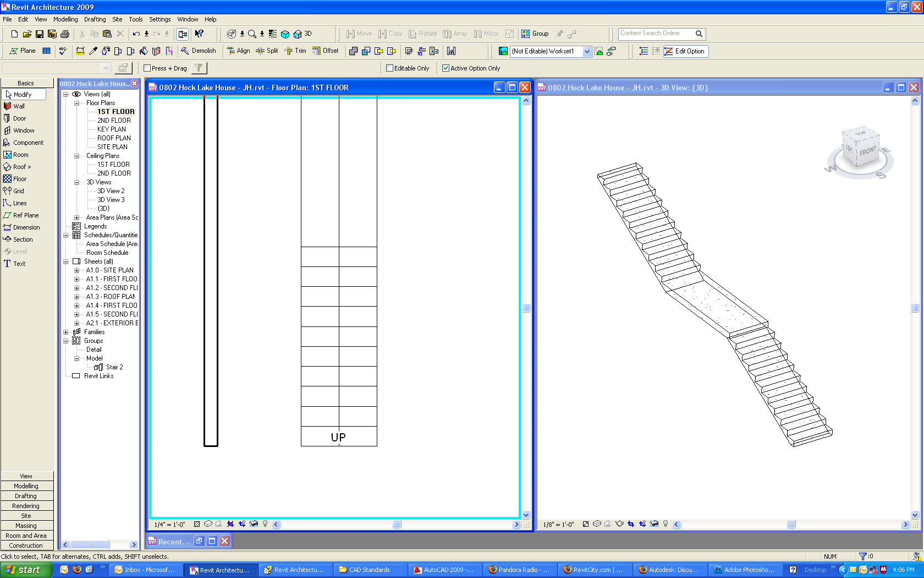924x578 pixels.
Task: Select the Array tool in the toolbar
Action: coord(455,34)
